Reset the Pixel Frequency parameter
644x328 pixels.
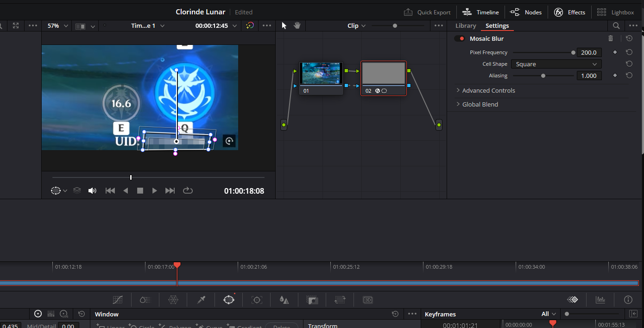[x=629, y=52]
